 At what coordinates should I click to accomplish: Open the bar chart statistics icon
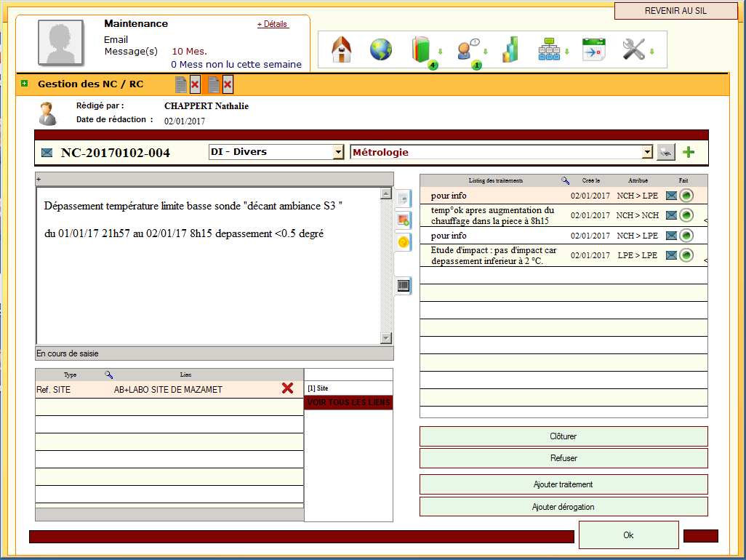tap(510, 50)
